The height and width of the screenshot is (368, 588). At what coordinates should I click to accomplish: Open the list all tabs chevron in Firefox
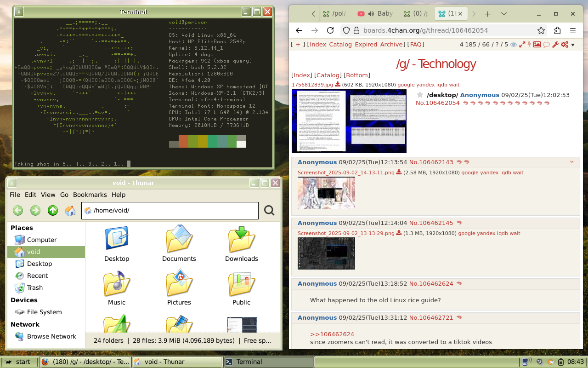point(504,14)
